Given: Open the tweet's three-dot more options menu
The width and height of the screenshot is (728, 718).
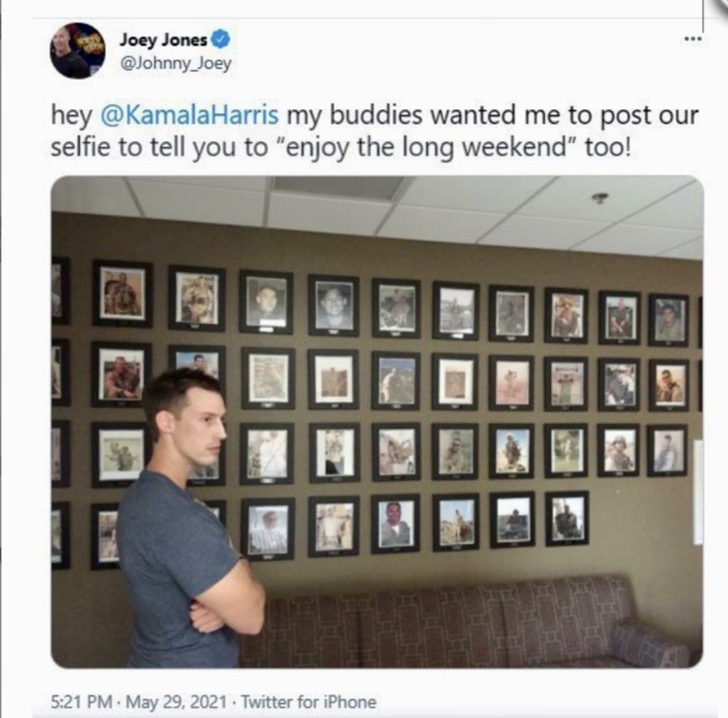Looking at the screenshot, I should pos(693,39).
